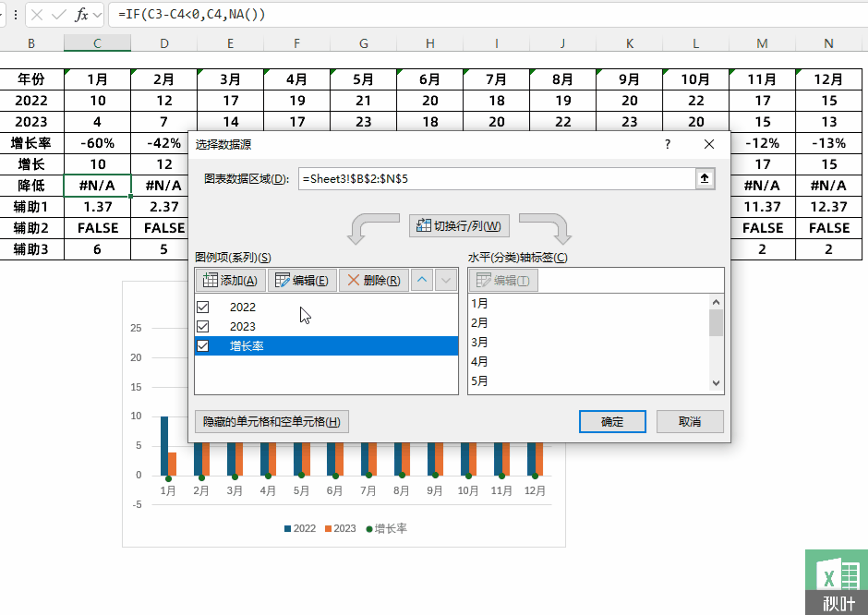Click the blue 2022 bar for 1月 in the chart
This screenshot has width=868, height=615.
(164, 446)
